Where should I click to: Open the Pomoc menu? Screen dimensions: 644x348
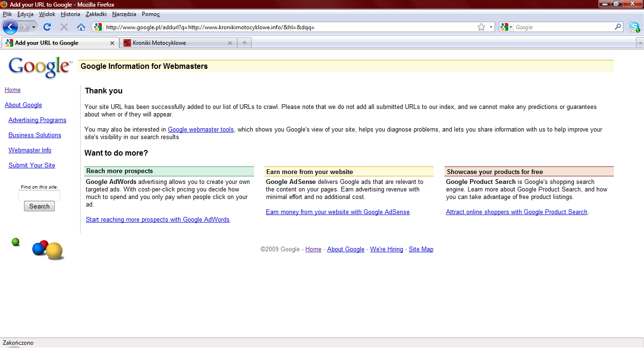(x=151, y=14)
